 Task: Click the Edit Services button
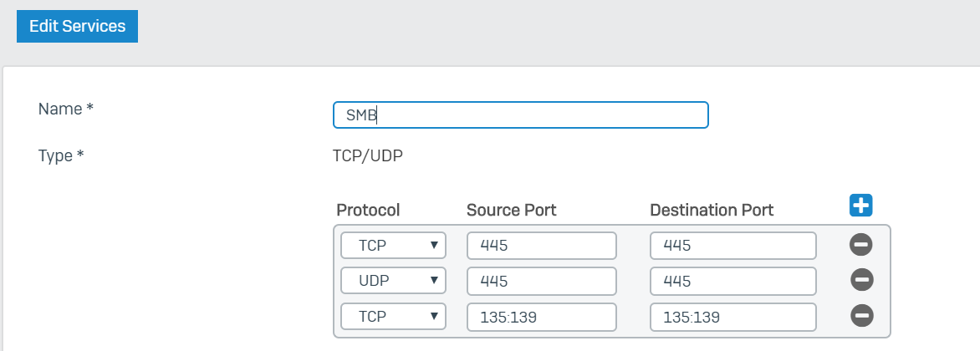click(78, 26)
